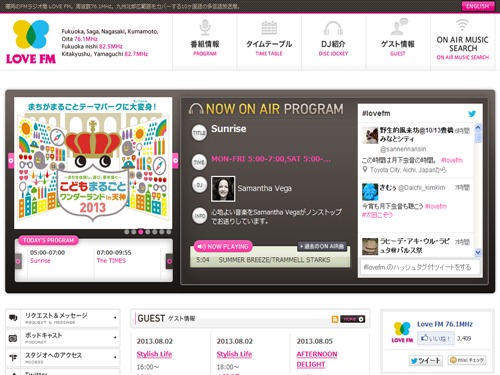Open the Time Table calendar icon
500x375 pixels.
point(269,28)
